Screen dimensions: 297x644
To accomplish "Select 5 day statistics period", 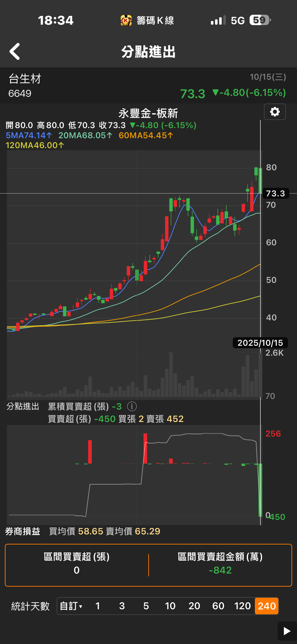I will point(146,606).
